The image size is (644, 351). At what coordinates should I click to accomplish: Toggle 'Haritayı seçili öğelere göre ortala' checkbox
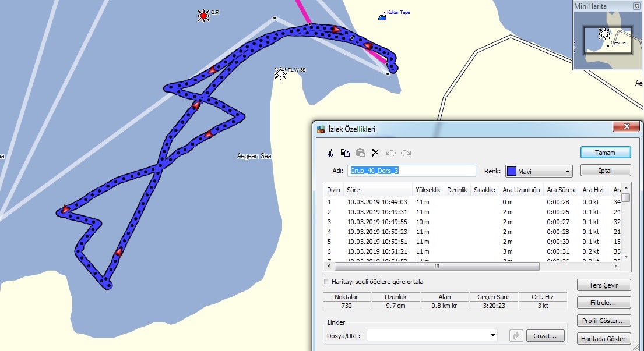(326, 282)
